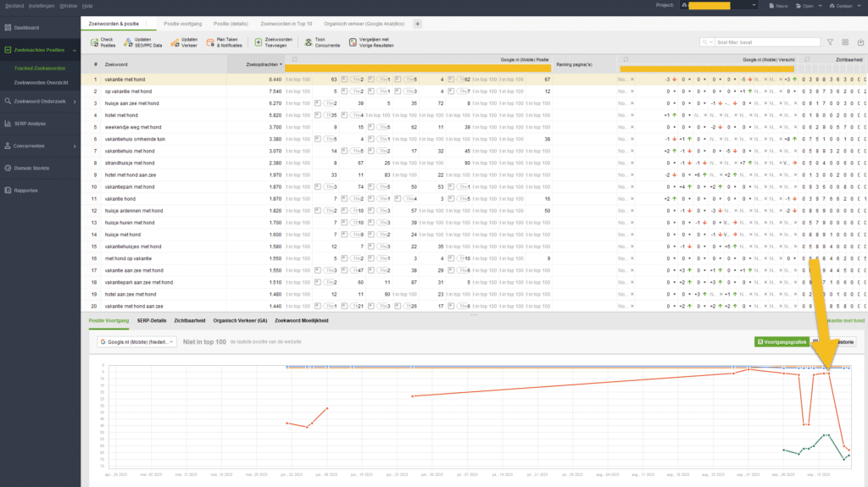Image resolution: width=868 pixels, height=487 pixels.
Task: Open the Zichtbaarheid bottom tab
Action: [x=189, y=320]
